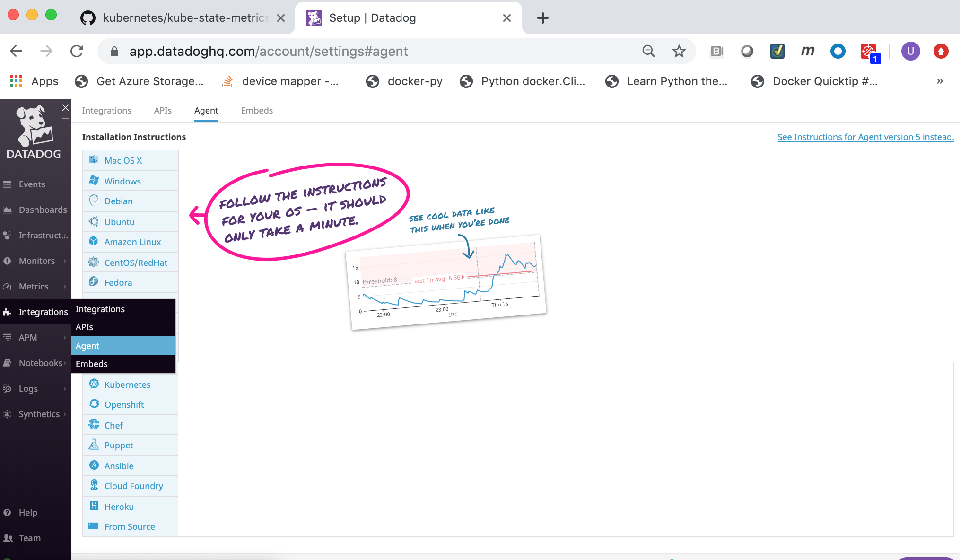Image resolution: width=960 pixels, height=560 pixels.
Task: Click the Monitors alert icon
Action: click(7, 261)
